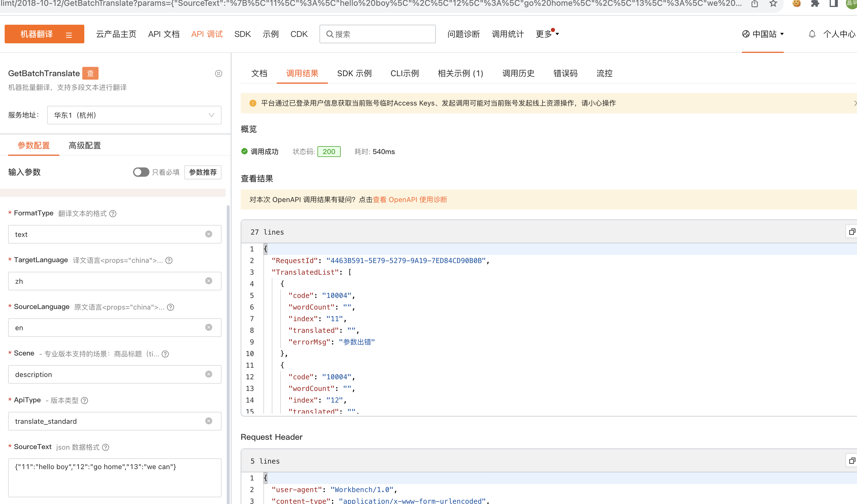The height and width of the screenshot is (504, 857).
Task: Click the search magnifier icon
Action: (330, 34)
